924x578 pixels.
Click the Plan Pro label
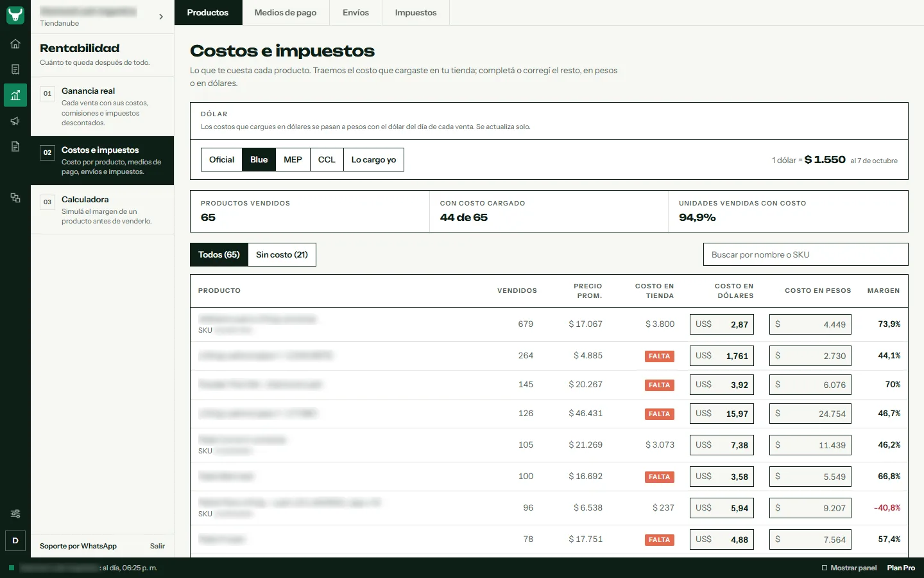point(901,568)
